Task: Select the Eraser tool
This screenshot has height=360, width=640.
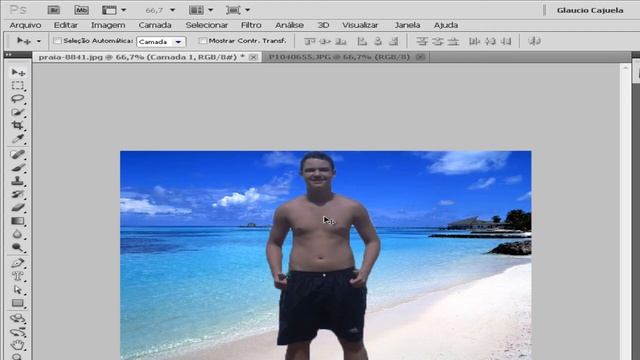Action: point(18,207)
